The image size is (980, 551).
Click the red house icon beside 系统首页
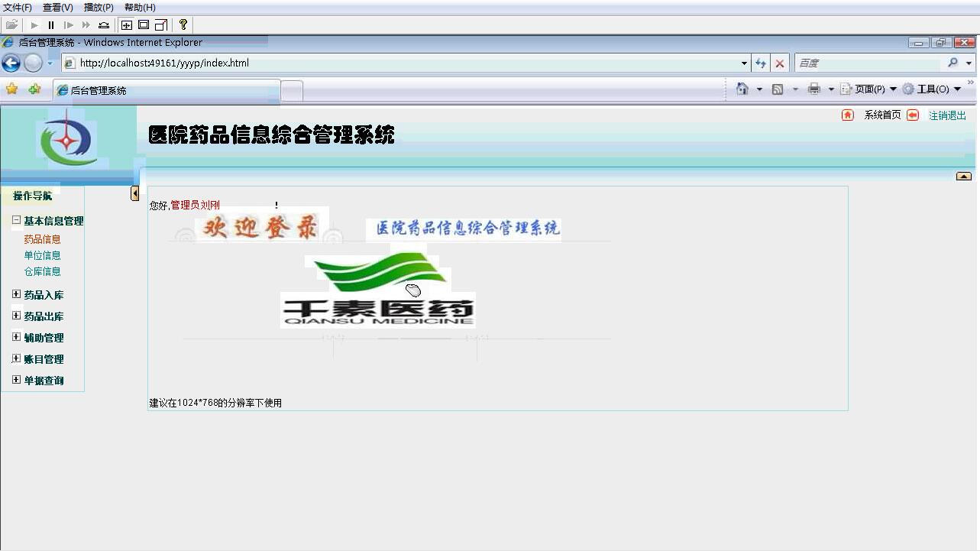[848, 115]
